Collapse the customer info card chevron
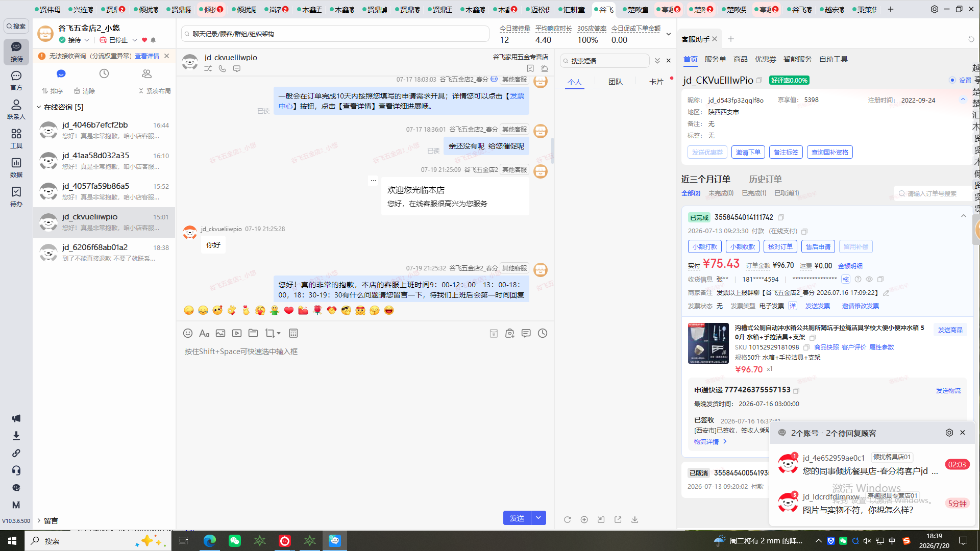The height and width of the screenshot is (551, 980). click(963, 99)
